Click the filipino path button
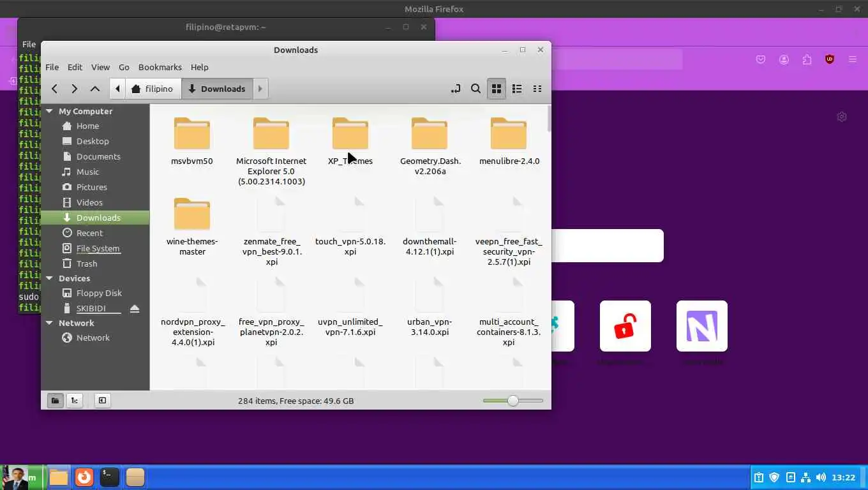 point(153,89)
